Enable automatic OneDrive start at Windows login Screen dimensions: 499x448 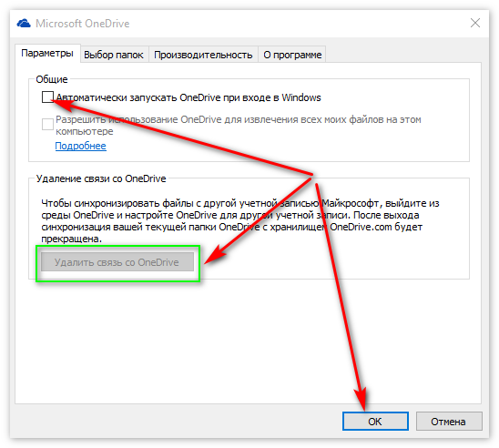coord(47,97)
